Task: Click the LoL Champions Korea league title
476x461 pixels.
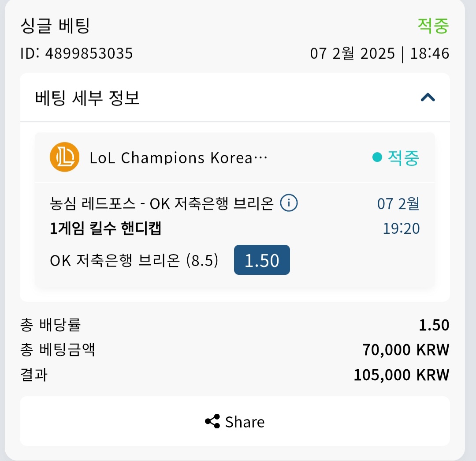Action: 178,158
